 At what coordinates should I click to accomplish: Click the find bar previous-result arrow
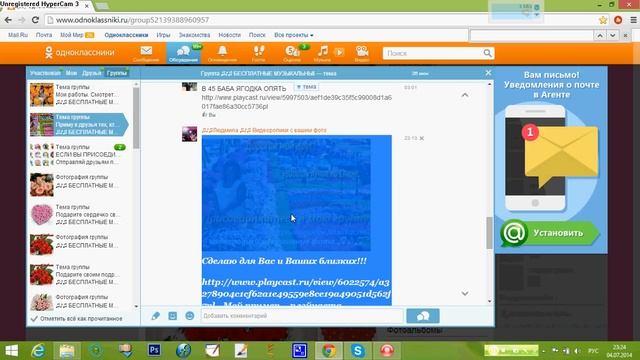click(600, 36)
